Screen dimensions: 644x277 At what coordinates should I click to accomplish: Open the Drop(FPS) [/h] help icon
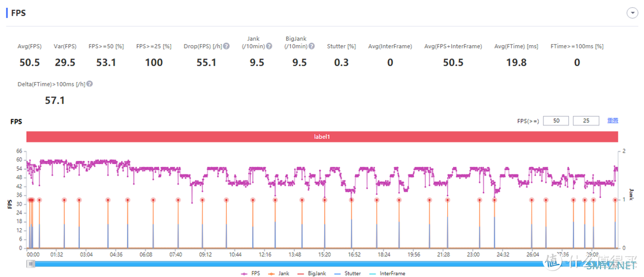tap(227, 46)
